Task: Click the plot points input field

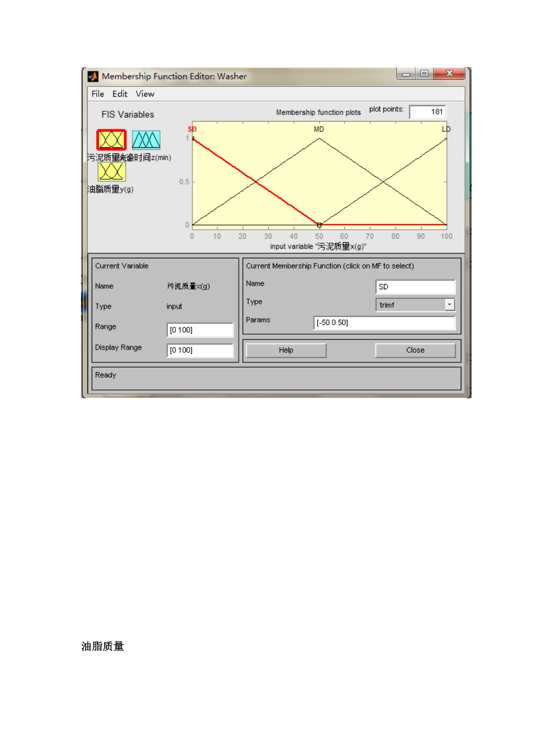Action: tap(427, 112)
